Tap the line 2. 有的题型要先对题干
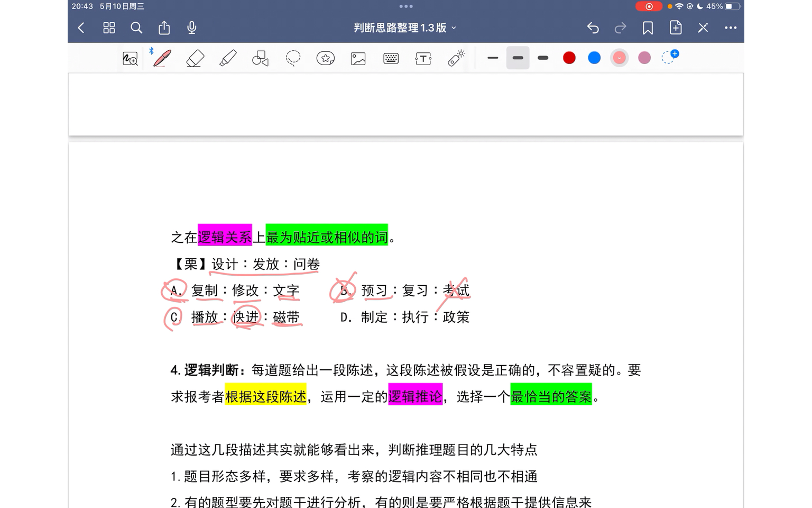Screen dimensions: 812x508 point(381,502)
